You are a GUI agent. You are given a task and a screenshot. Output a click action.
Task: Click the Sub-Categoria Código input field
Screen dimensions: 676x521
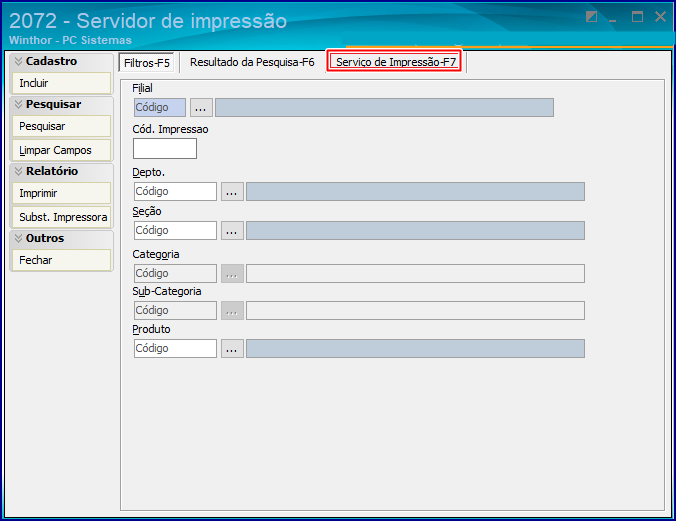(x=175, y=311)
